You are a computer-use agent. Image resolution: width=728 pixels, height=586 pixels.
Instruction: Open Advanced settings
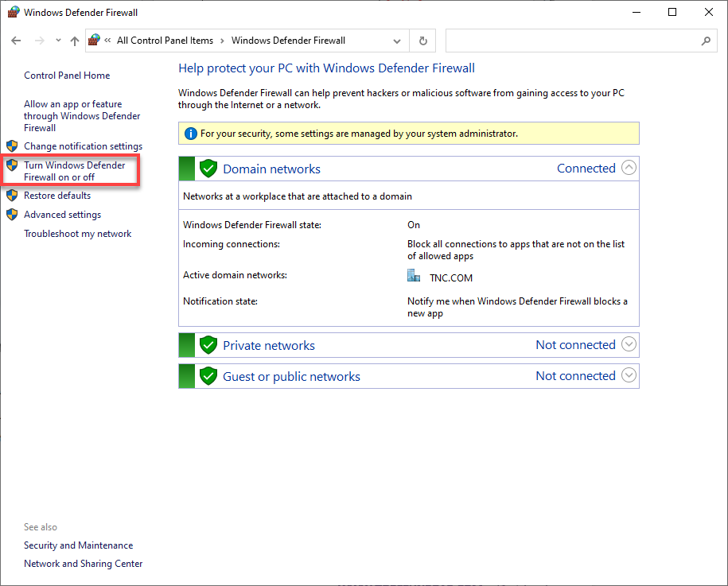coord(62,215)
